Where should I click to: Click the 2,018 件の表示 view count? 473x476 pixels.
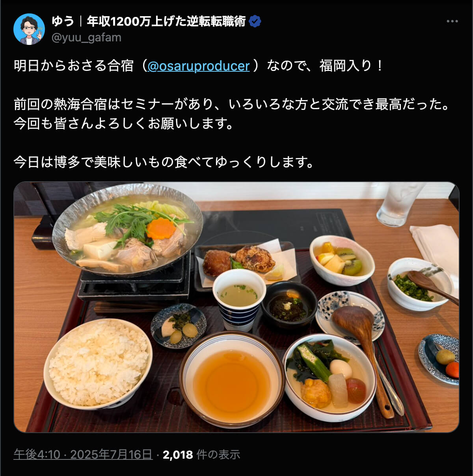pos(201,454)
